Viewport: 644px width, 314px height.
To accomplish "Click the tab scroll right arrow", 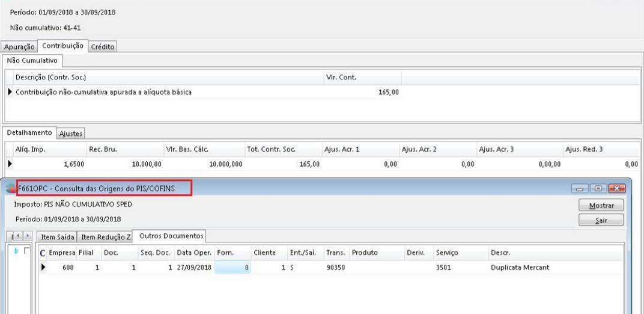I will click(27, 236).
